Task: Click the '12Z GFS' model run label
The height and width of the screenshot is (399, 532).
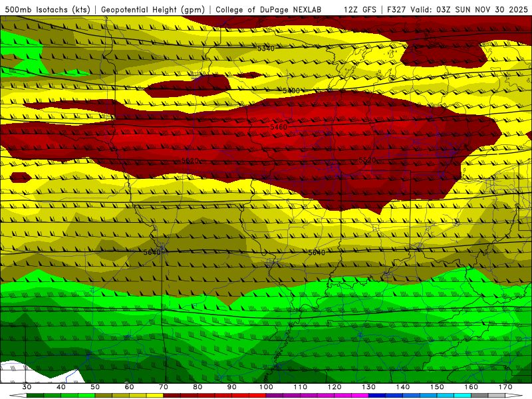Action: [x=360, y=9]
